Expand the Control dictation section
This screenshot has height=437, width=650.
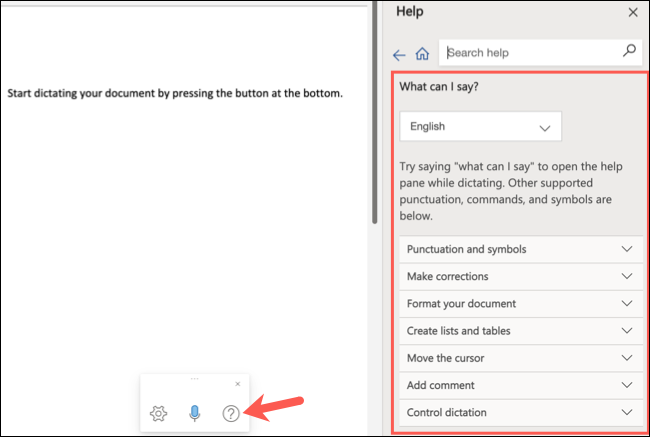coord(519,412)
